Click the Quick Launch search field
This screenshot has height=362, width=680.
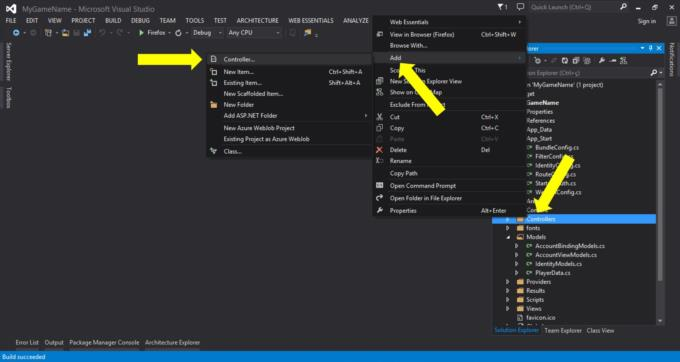[574, 7]
